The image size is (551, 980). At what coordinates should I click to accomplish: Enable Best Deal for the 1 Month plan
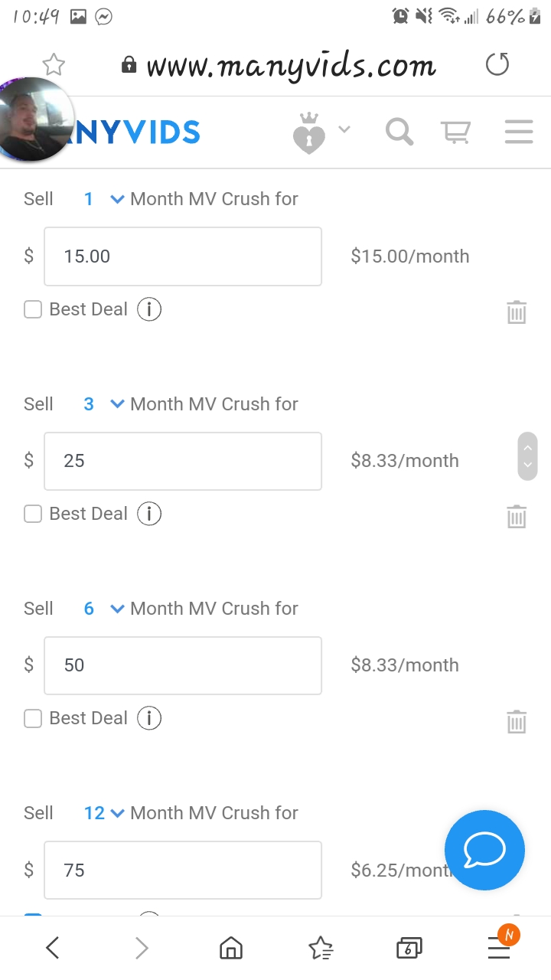point(33,309)
